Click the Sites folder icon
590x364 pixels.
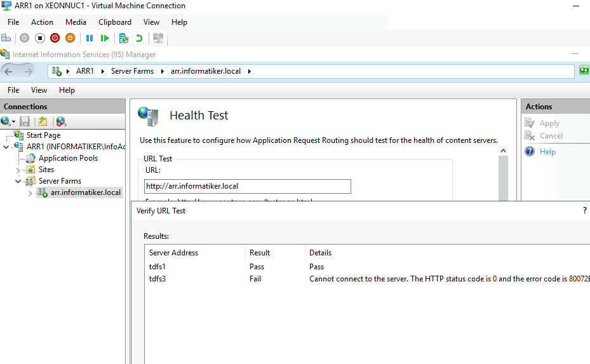[30, 170]
